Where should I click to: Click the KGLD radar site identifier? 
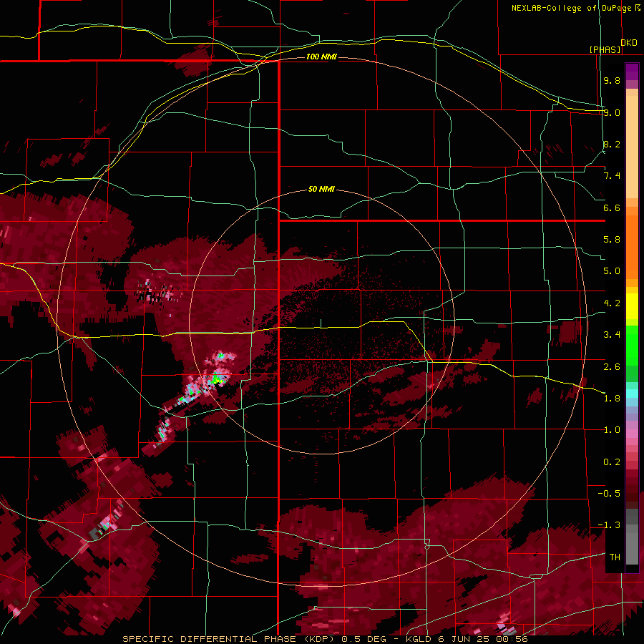coord(417,639)
